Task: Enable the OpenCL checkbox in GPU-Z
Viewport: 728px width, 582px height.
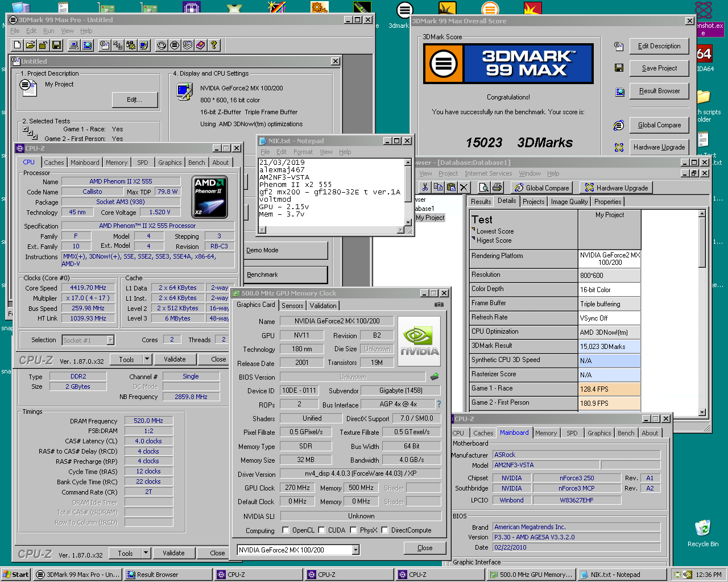Action: (x=286, y=530)
